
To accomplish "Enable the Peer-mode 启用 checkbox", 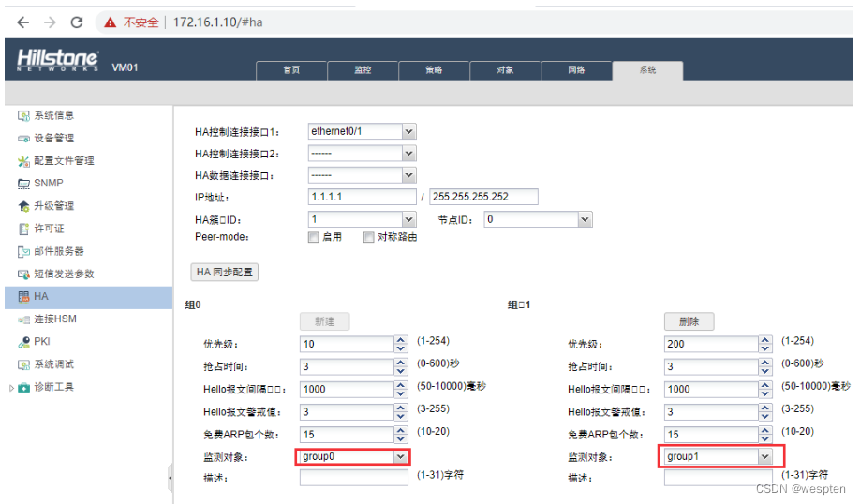I will pyautogui.click(x=314, y=237).
